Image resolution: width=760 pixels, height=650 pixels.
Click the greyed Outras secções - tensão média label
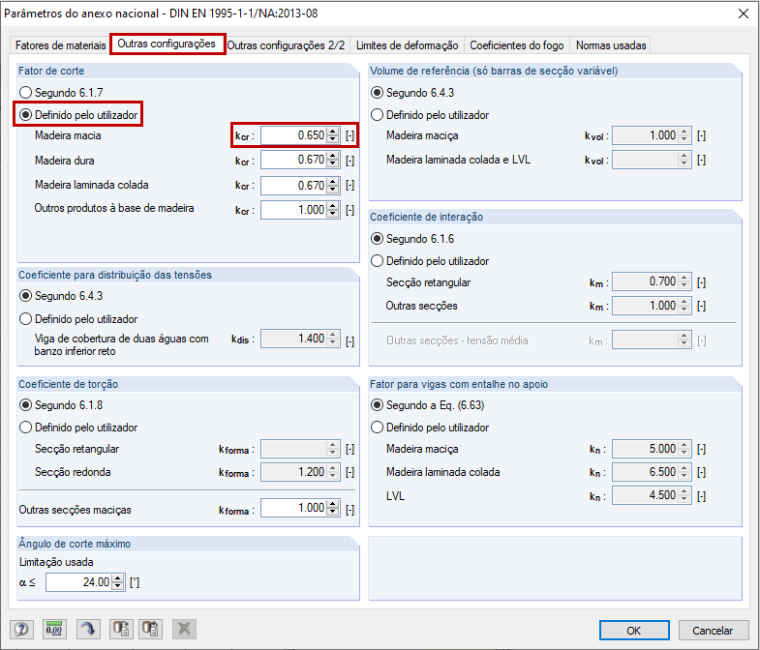[457, 341]
